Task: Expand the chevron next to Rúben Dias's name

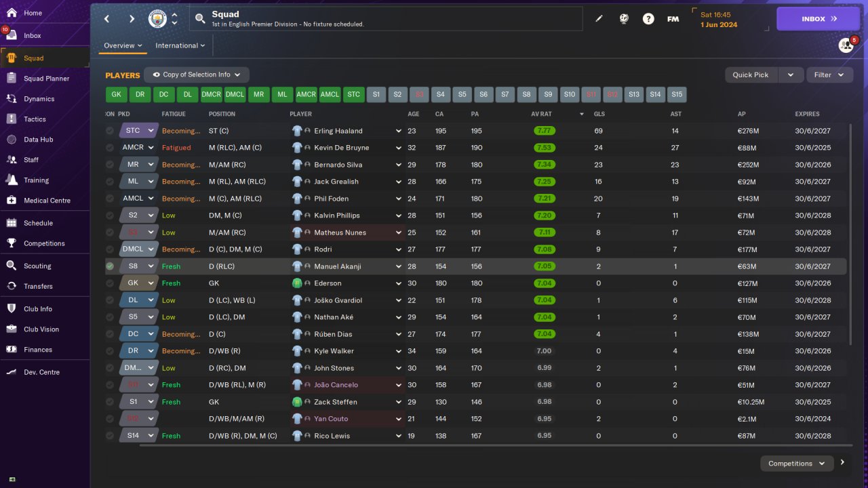Action: [x=399, y=334]
